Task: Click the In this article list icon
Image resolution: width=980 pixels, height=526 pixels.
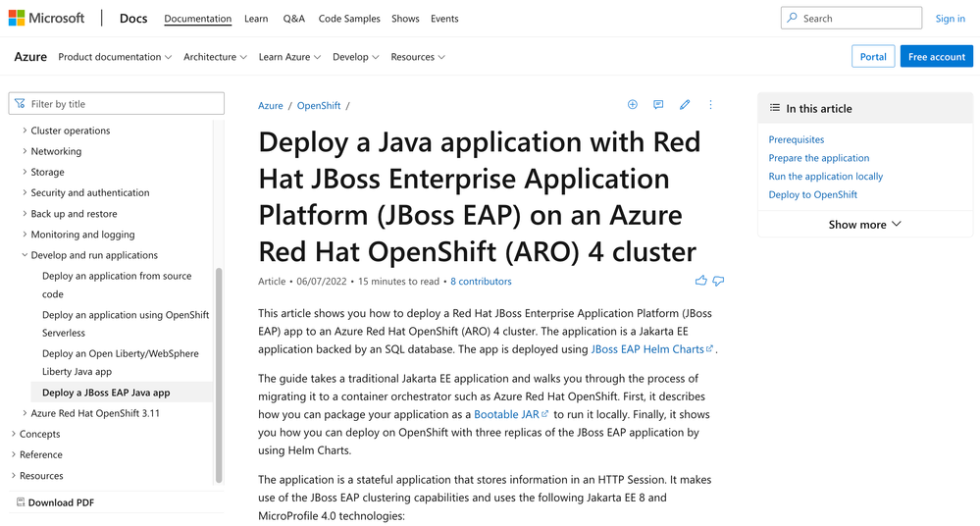Action: (x=774, y=108)
